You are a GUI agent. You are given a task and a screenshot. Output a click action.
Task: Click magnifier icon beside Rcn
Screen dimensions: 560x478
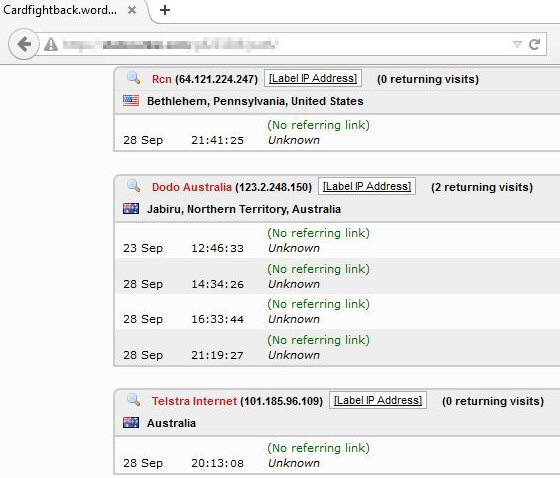pos(134,78)
